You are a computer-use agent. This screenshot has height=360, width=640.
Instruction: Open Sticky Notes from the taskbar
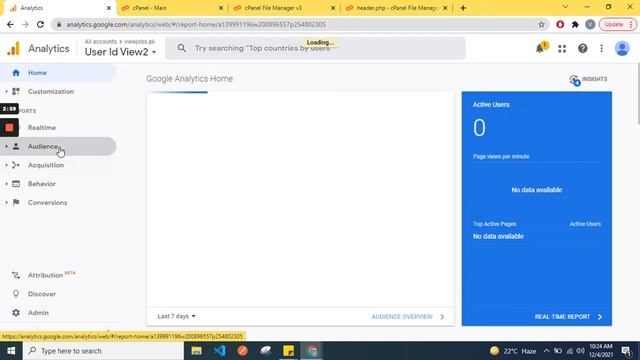pos(289,351)
